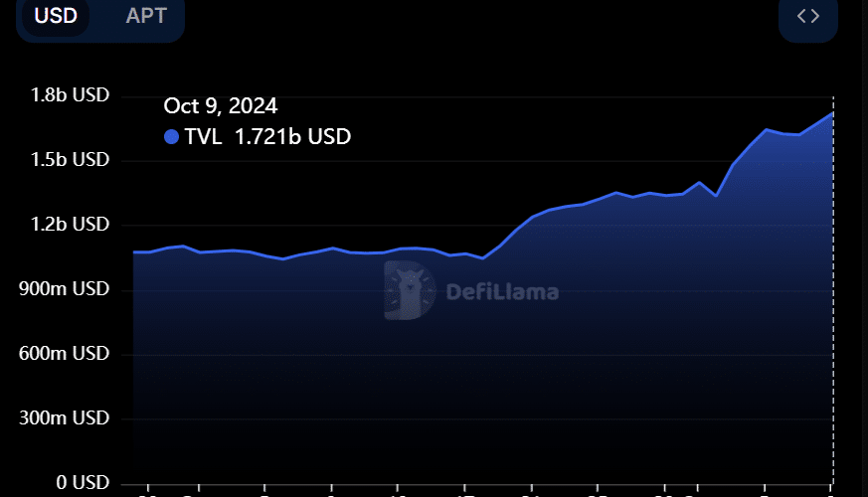Click the 1.2b USD axis label
Image resolution: width=868 pixels, height=497 pixels.
69,225
